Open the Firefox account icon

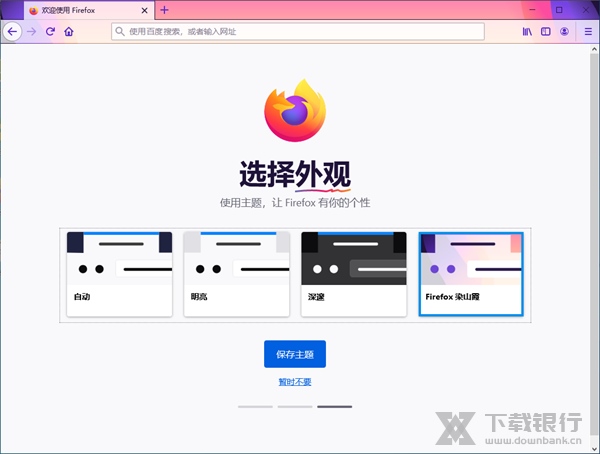tap(565, 31)
